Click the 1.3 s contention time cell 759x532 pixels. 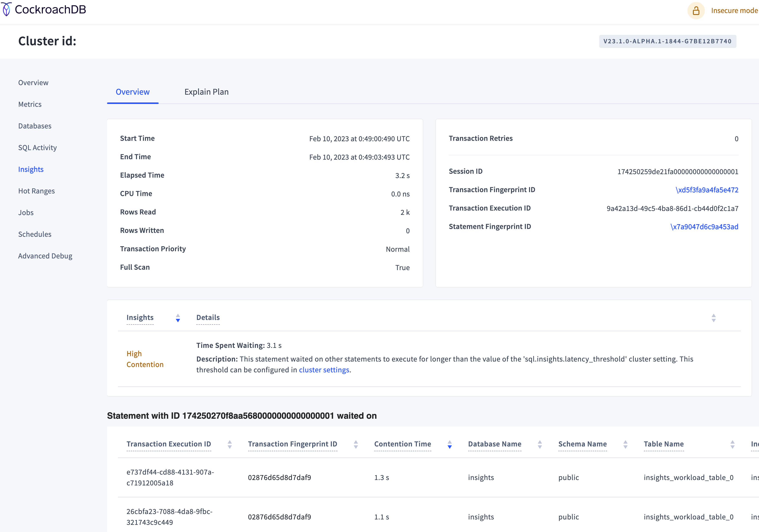click(381, 478)
